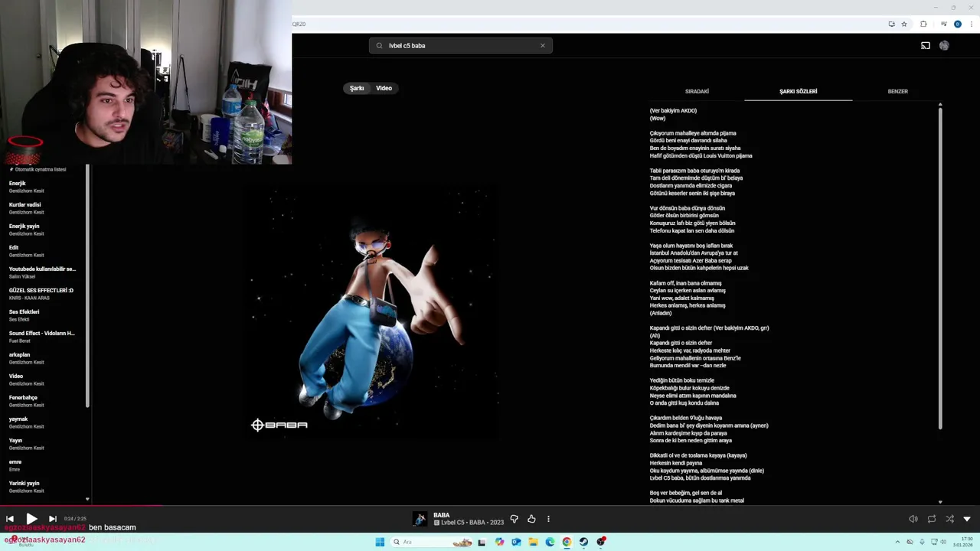Click the search field containing 'lvbel c5 baba'

460,46
